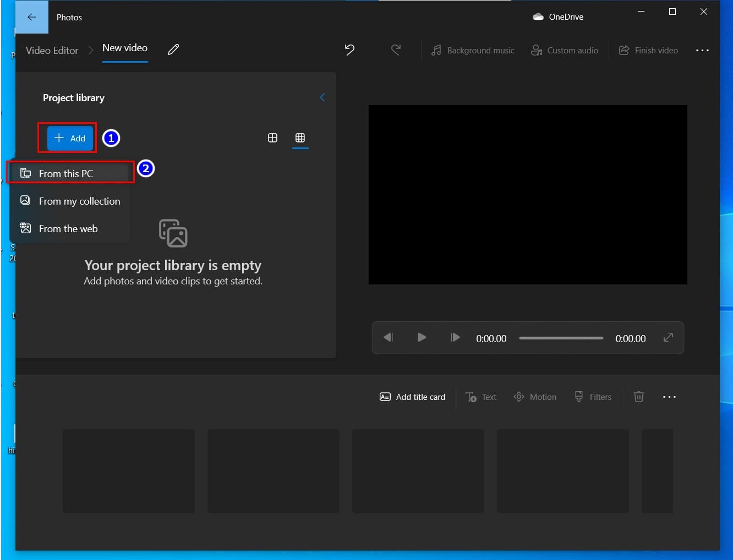
Task: Select From my collection entry
Action: pos(70,201)
